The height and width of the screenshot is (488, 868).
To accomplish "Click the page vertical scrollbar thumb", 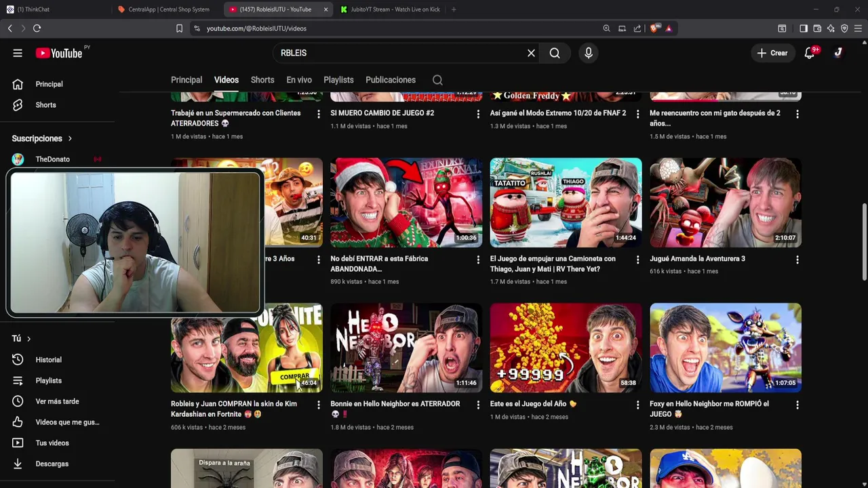I will (x=864, y=242).
